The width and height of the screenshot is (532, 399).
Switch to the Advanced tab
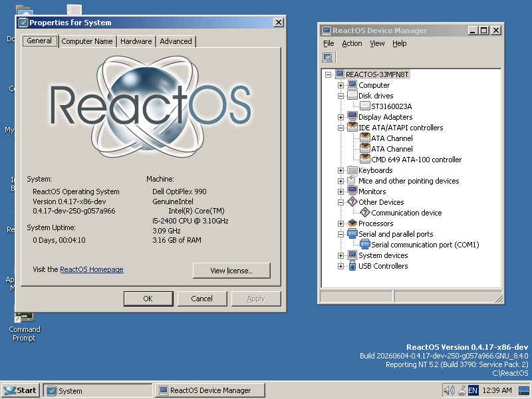176,41
